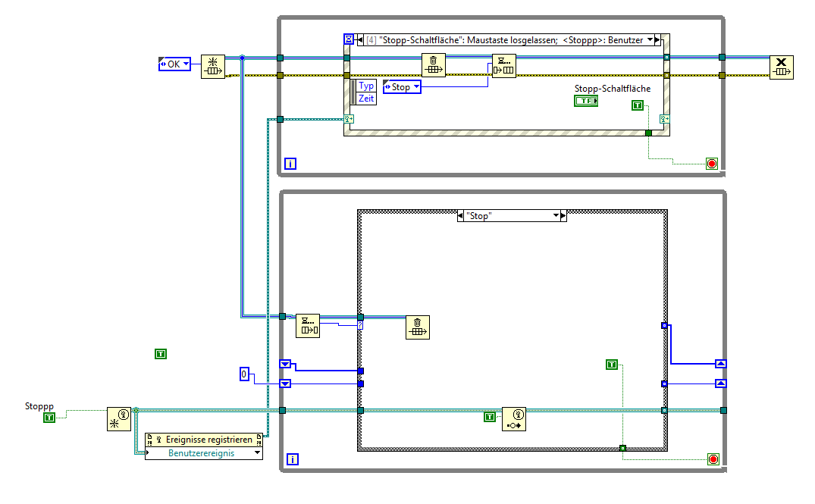Click the "Stop" case label text
This screenshot has height=504, width=815.
tap(478, 216)
